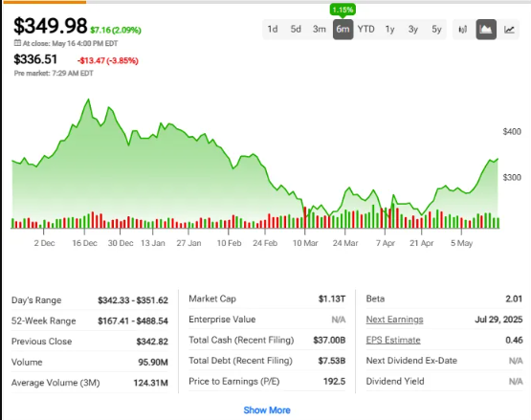
Task: Select the area chart view icon
Action: pos(486,30)
